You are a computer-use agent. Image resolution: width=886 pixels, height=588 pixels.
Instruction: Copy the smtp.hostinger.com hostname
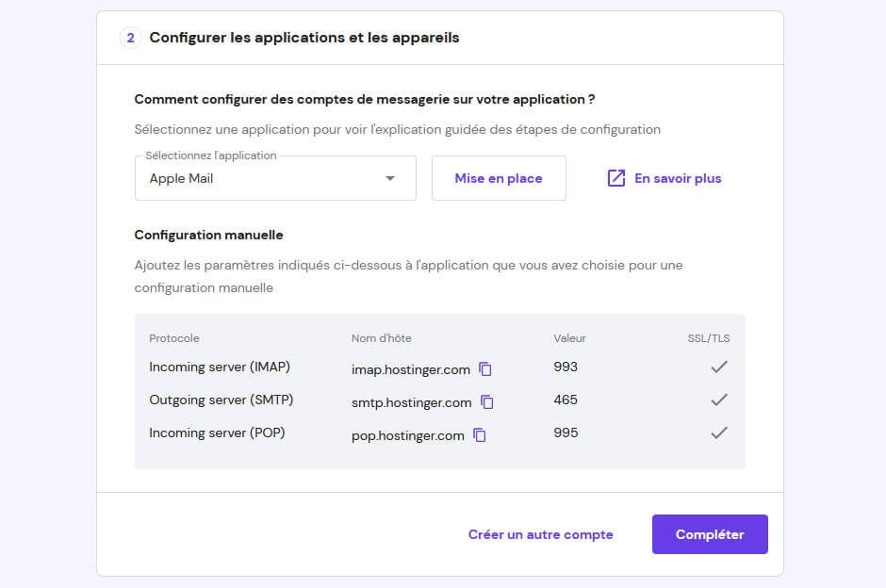click(x=486, y=401)
